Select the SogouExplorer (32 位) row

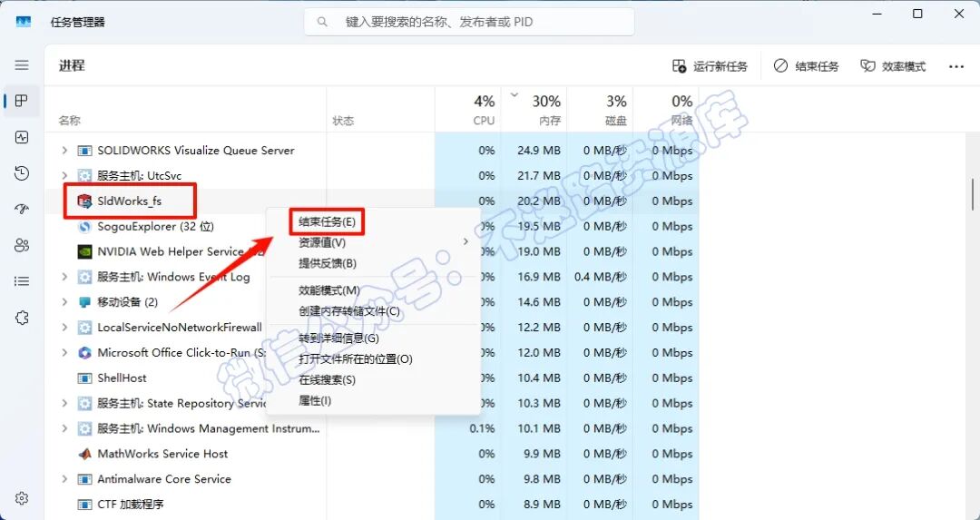[x=372, y=226]
